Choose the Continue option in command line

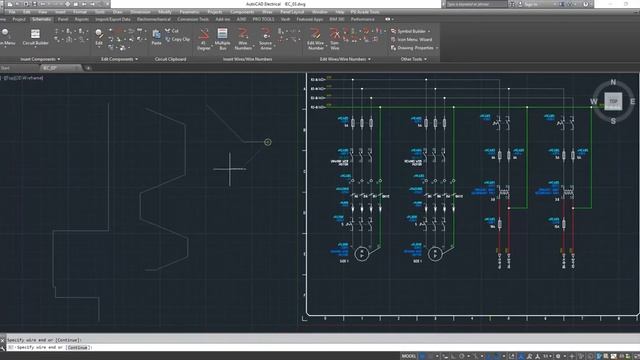click(x=78, y=348)
